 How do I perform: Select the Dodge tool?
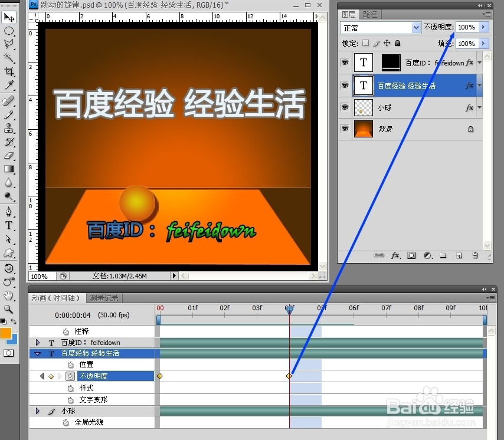9,196
